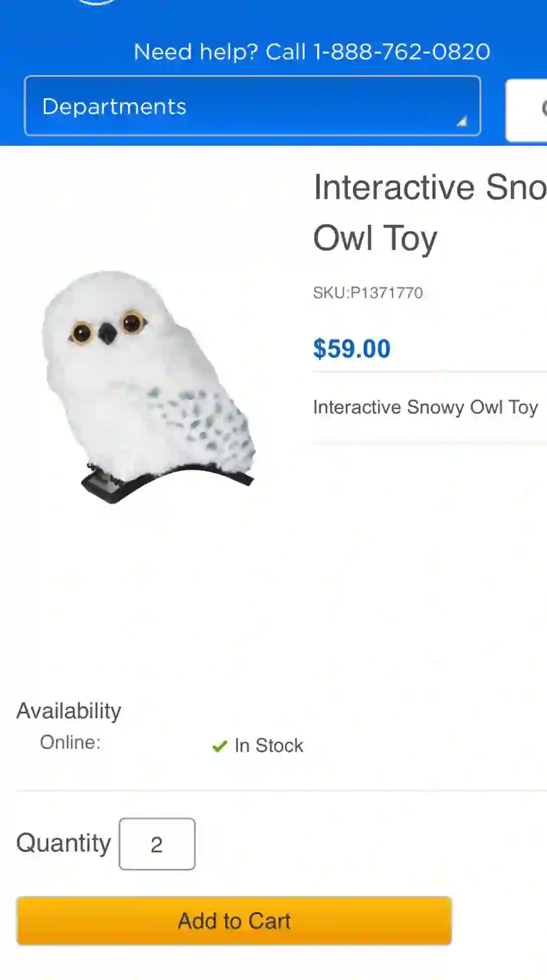
Task: Click the Quantity label
Action: [64, 843]
